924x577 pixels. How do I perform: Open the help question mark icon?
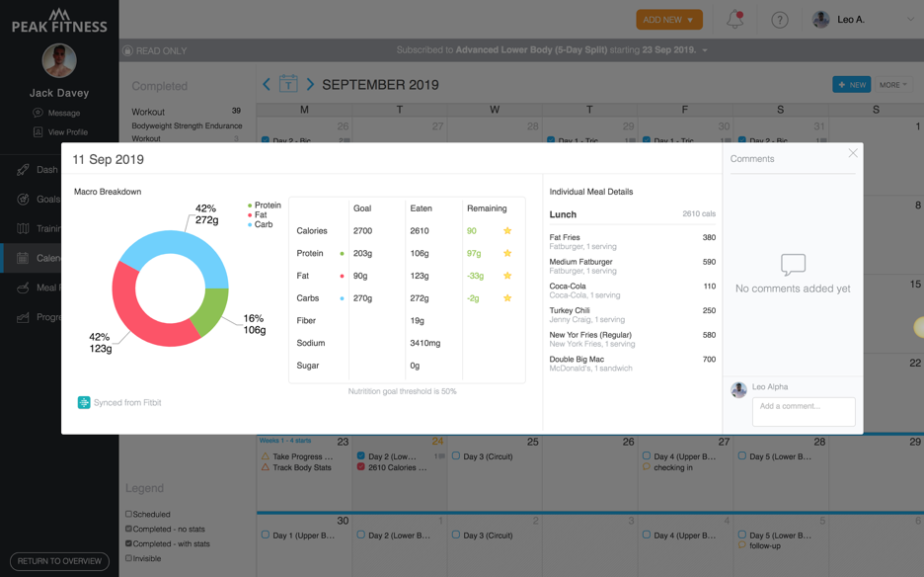coord(780,20)
